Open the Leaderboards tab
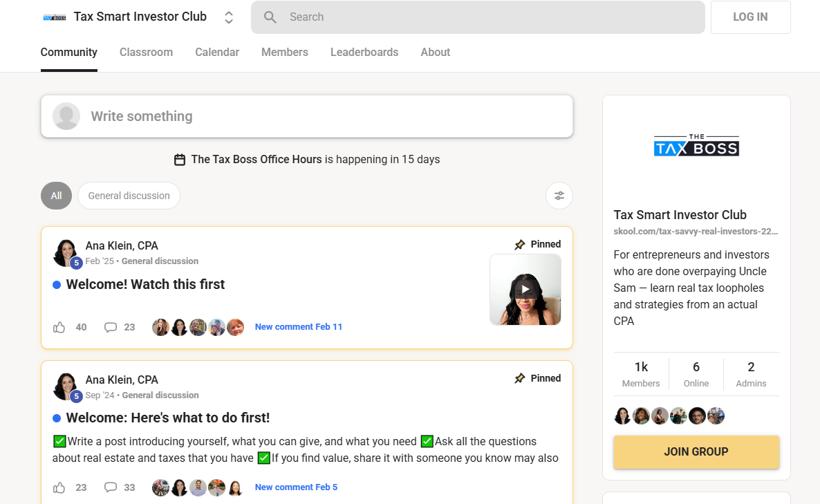 (x=364, y=53)
